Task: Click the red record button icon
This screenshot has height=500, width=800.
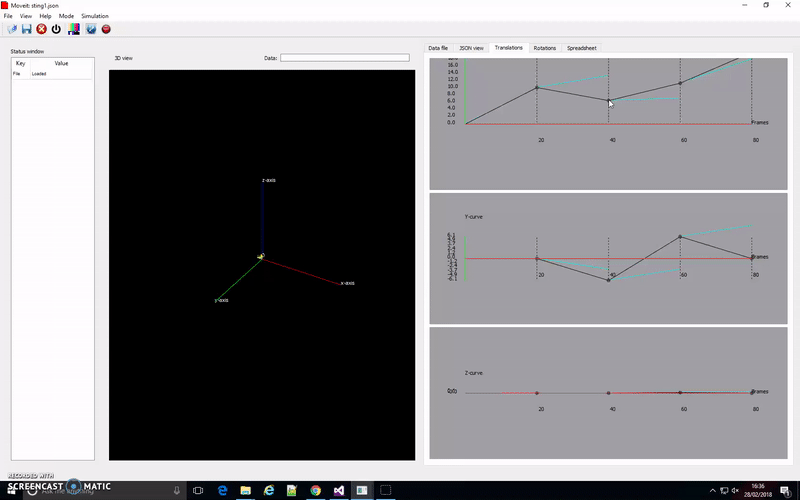Action: point(106,29)
